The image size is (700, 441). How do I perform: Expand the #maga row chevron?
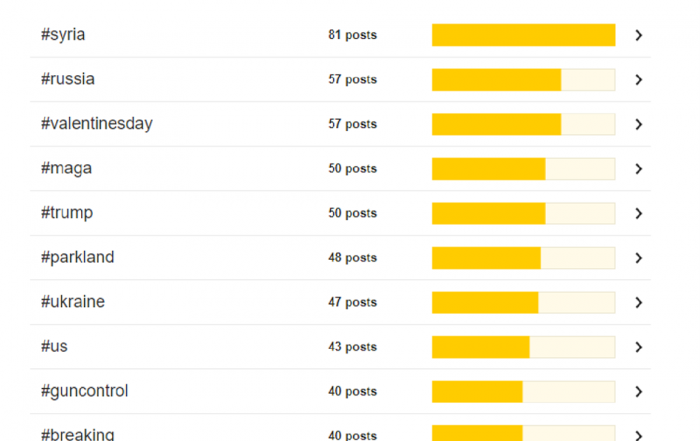click(x=639, y=169)
